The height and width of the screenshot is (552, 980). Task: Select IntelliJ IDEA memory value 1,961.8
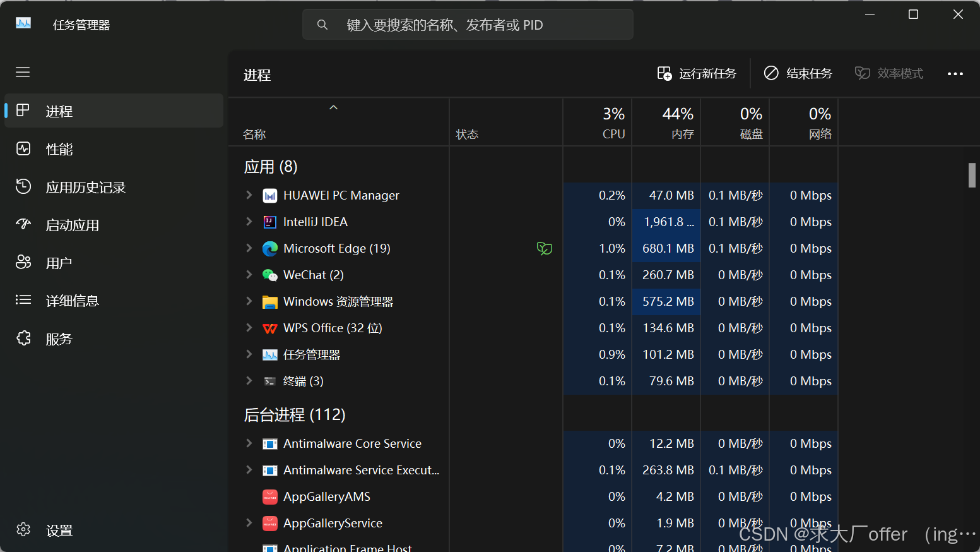pos(669,222)
